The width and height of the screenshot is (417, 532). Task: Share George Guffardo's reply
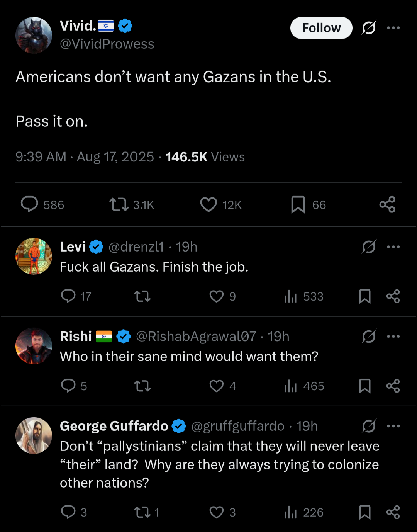(393, 512)
